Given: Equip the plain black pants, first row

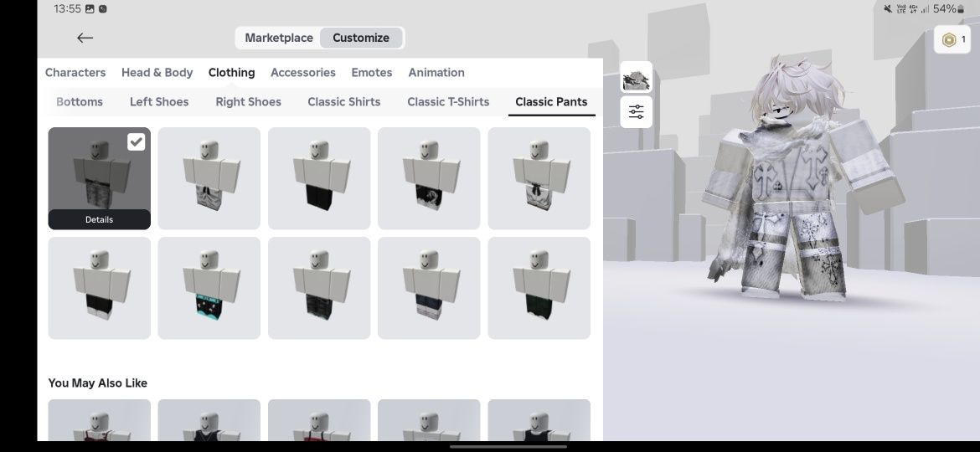Looking at the screenshot, I should (x=319, y=178).
